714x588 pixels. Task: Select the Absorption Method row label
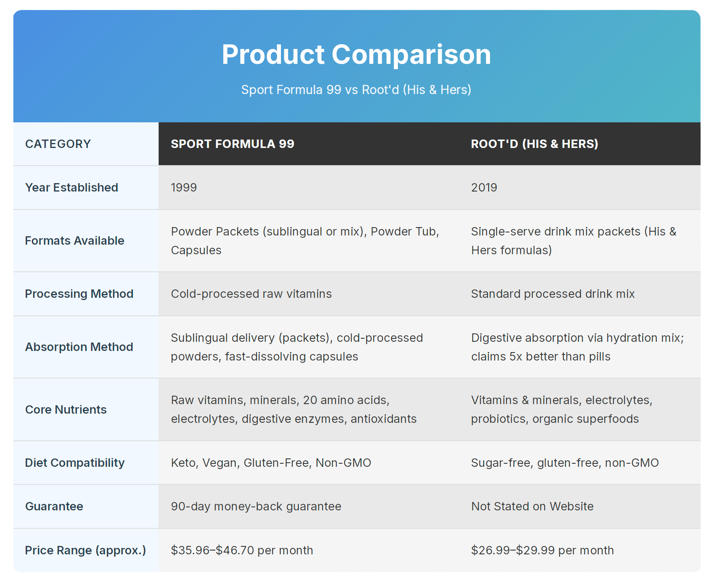pos(79,347)
